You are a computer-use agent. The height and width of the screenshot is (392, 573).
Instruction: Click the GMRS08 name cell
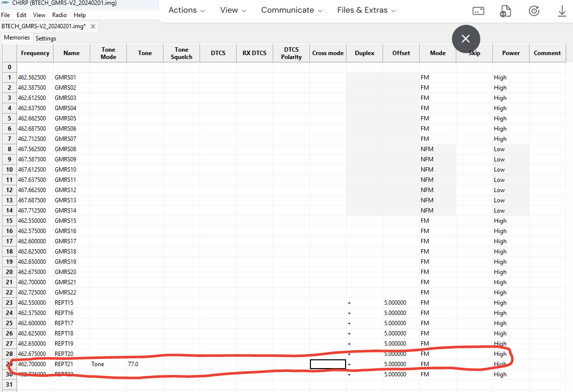71,149
